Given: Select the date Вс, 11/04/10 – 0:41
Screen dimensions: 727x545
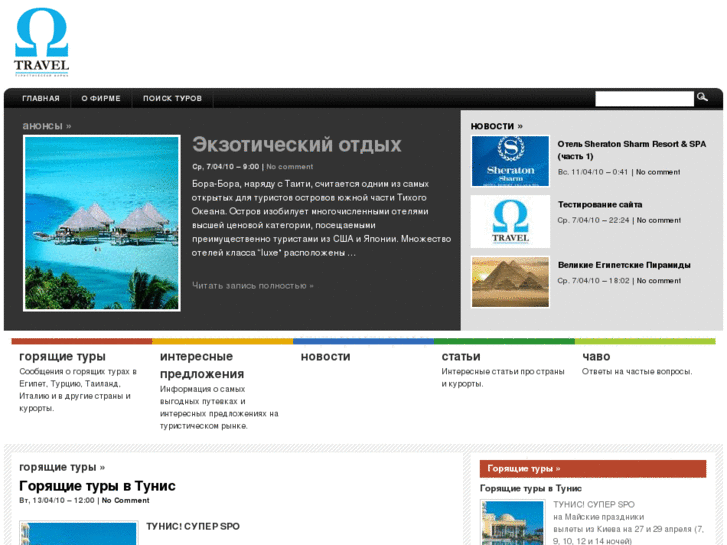Looking at the screenshot, I should click(x=593, y=172).
